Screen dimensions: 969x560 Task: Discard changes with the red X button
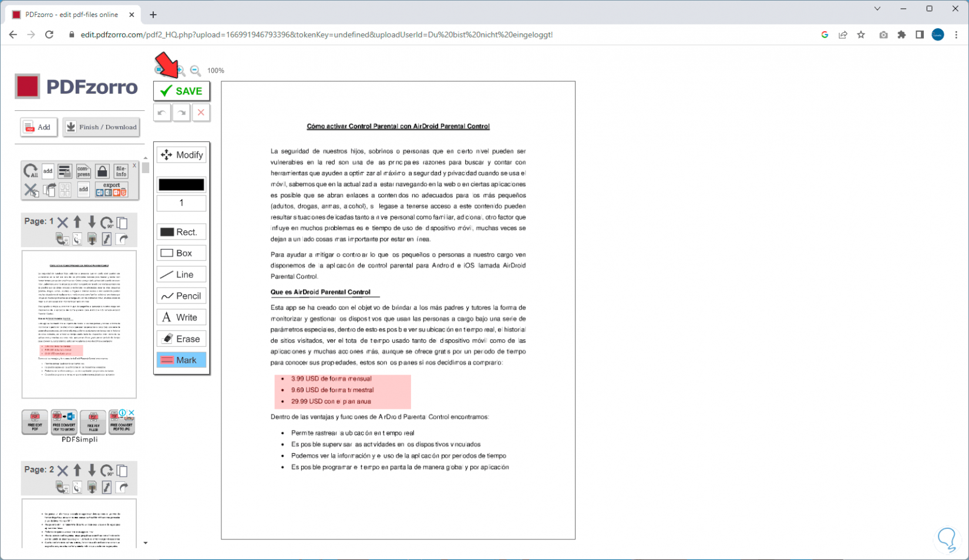[201, 113]
